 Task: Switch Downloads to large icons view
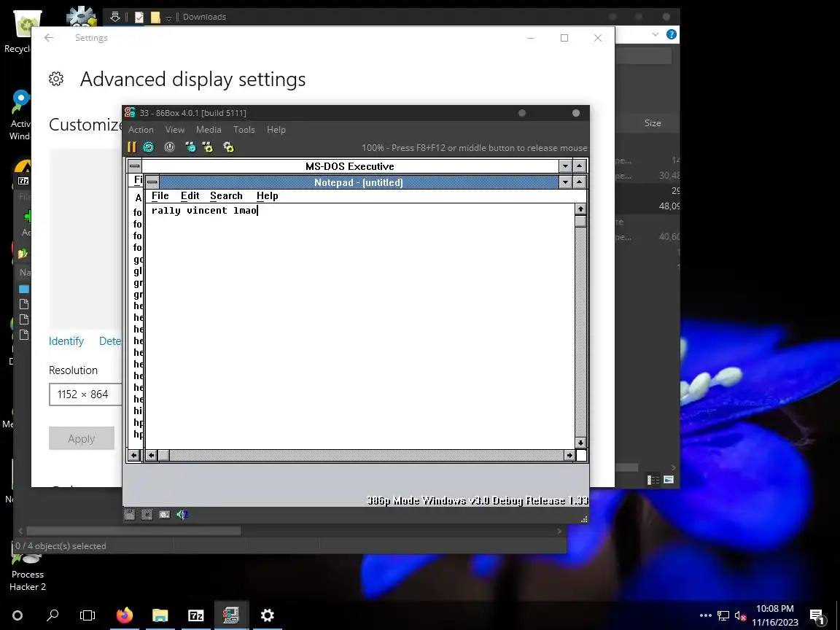click(668, 480)
